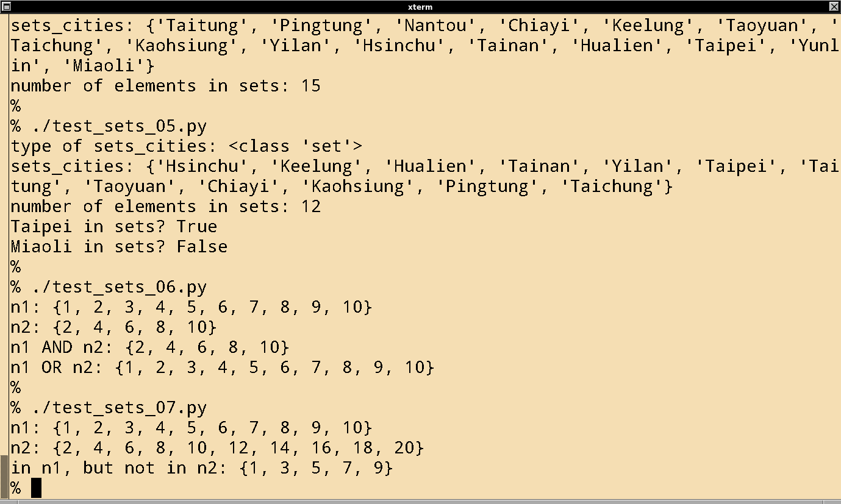Click the 'n1 AND n2' result line
Viewport: 841px width, 504px height.
[150, 347]
